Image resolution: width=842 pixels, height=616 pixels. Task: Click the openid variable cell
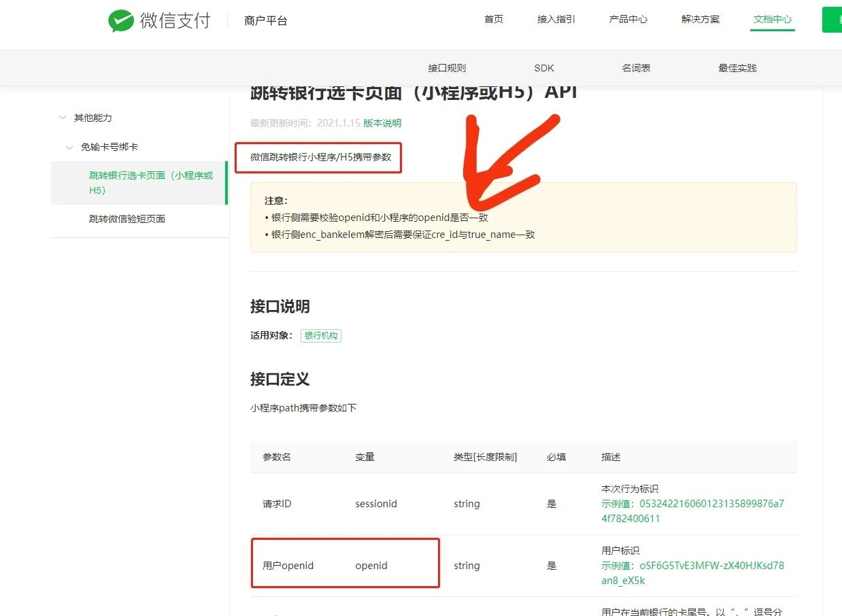point(371,566)
